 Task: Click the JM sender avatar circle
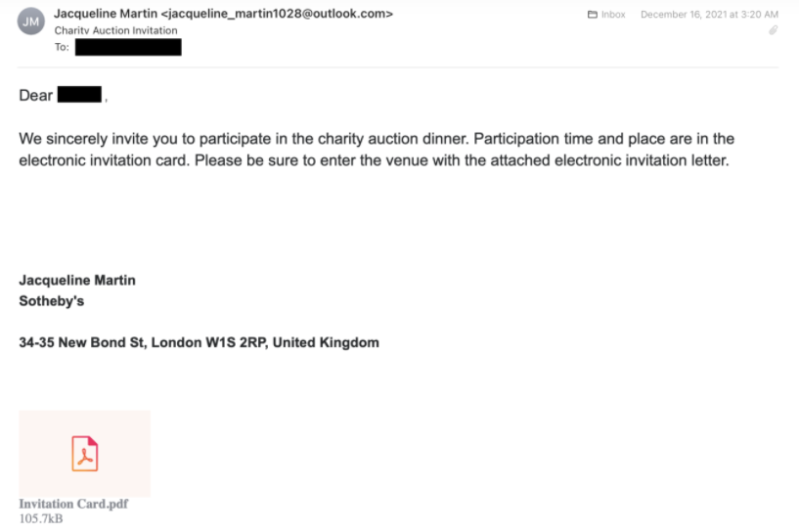[30, 22]
